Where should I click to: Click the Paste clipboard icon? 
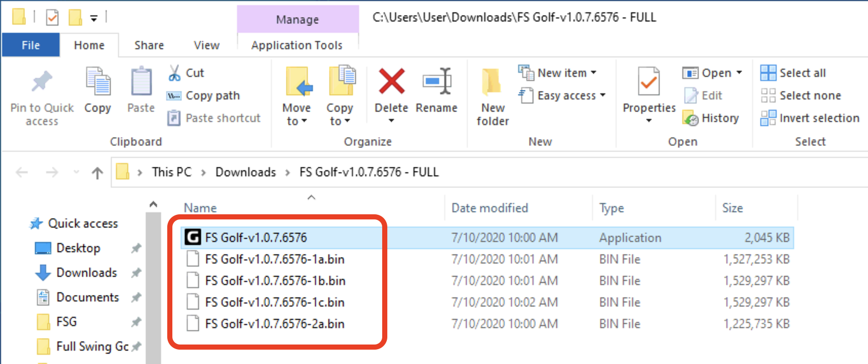(x=141, y=82)
